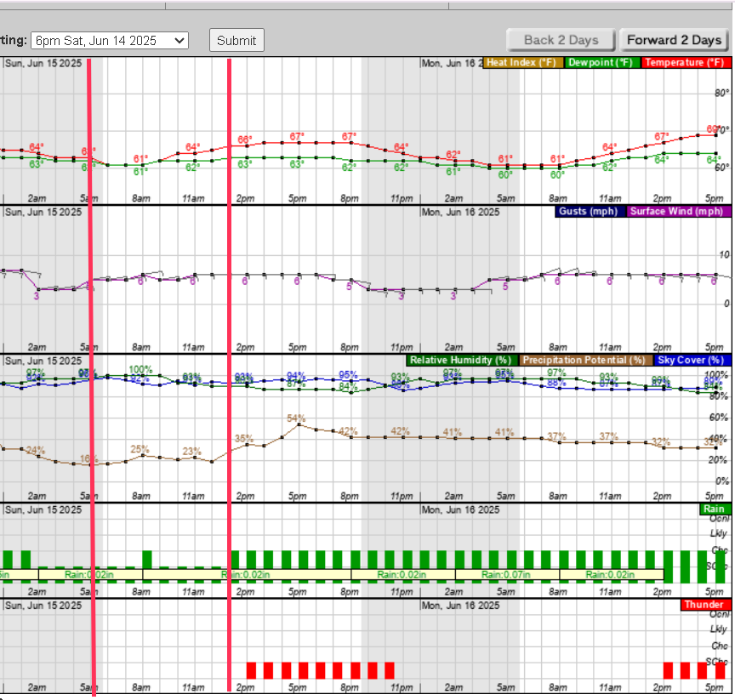Image resolution: width=735 pixels, height=700 pixels.
Task: Click the red Thunder legend label
Action: tap(705, 605)
